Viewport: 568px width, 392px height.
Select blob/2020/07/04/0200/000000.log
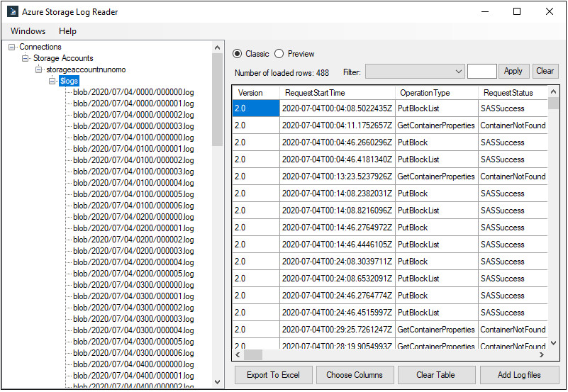[133, 217]
